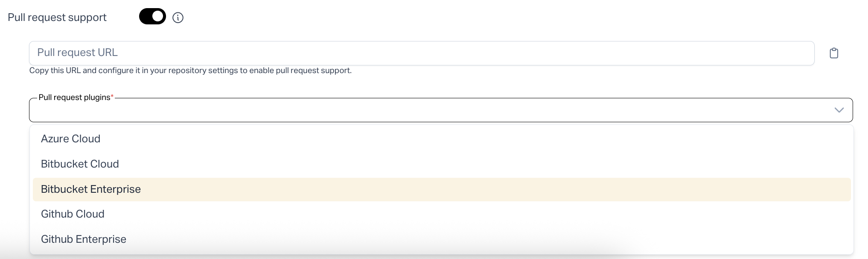Click the word "Github" in the last option

tap(57, 239)
